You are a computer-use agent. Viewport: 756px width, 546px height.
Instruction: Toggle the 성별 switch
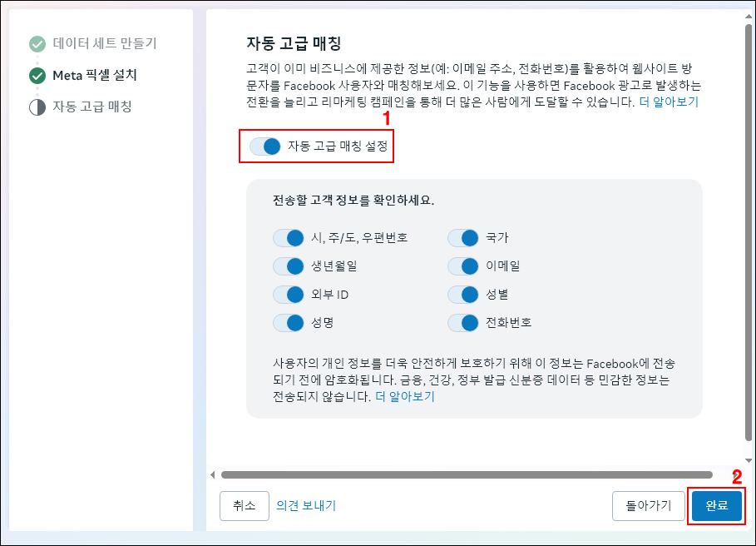tap(463, 295)
